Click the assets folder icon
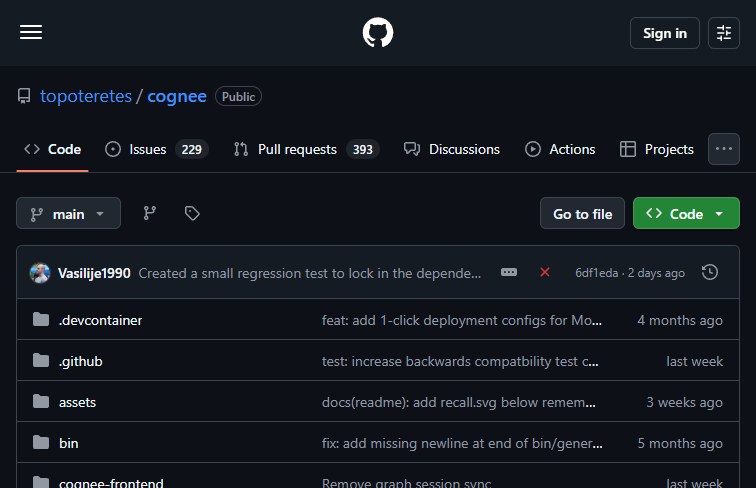The height and width of the screenshot is (488, 756). click(x=41, y=401)
